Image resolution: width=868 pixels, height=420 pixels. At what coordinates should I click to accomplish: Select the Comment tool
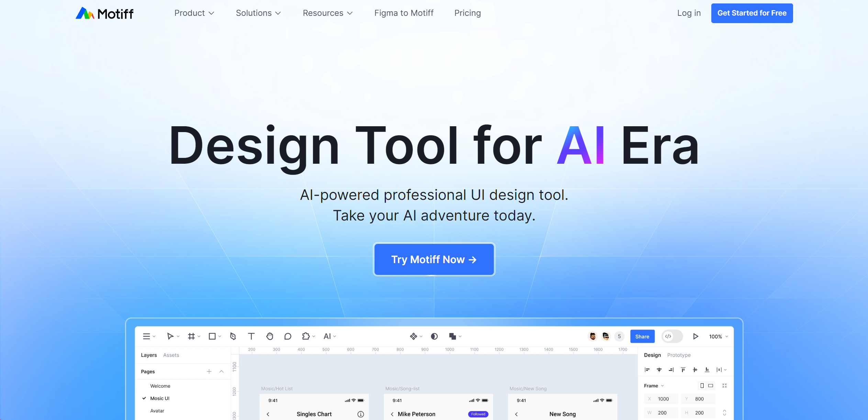pos(288,336)
